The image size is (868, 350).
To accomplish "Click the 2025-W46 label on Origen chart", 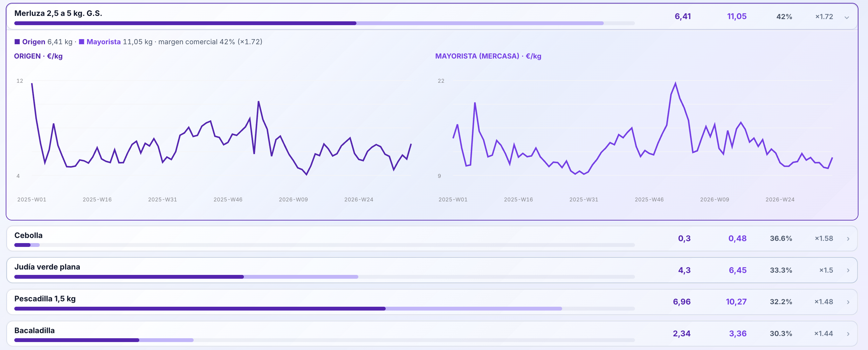I will (228, 199).
